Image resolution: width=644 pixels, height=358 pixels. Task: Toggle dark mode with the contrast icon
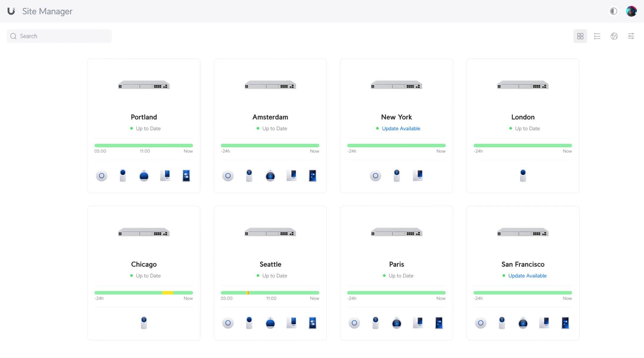point(614,11)
